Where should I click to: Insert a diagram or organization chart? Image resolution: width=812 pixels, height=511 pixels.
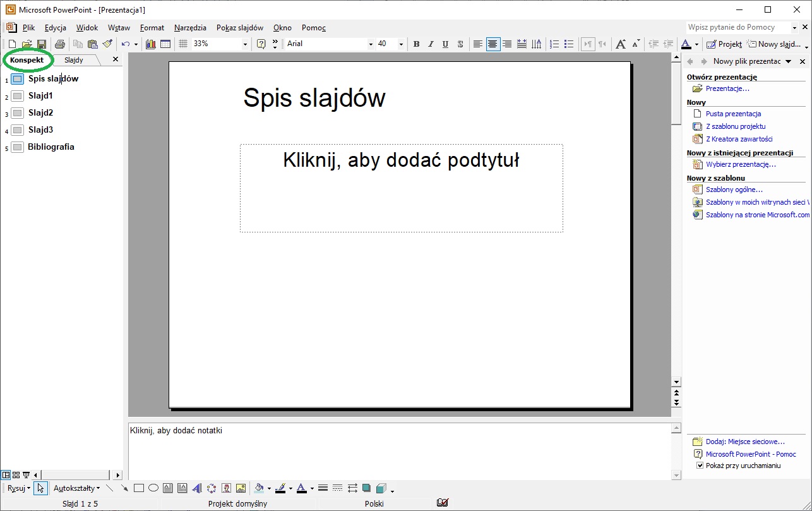[x=212, y=488]
